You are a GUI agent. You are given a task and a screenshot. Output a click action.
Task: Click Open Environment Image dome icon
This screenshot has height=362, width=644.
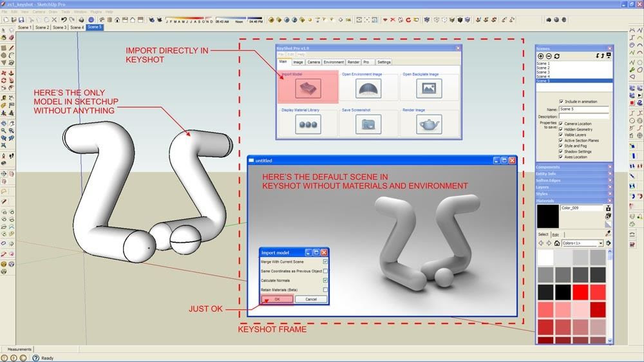click(x=368, y=88)
